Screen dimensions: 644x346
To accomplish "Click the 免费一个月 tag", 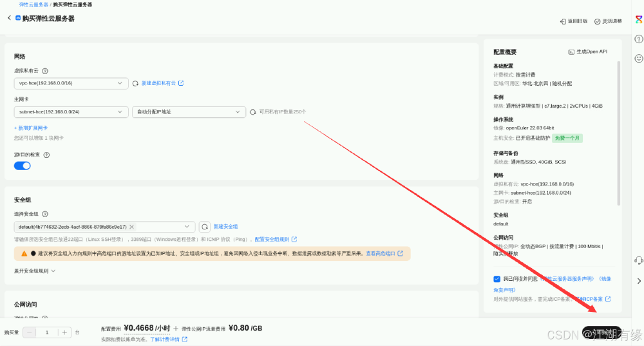I will pyautogui.click(x=567, y=138).
